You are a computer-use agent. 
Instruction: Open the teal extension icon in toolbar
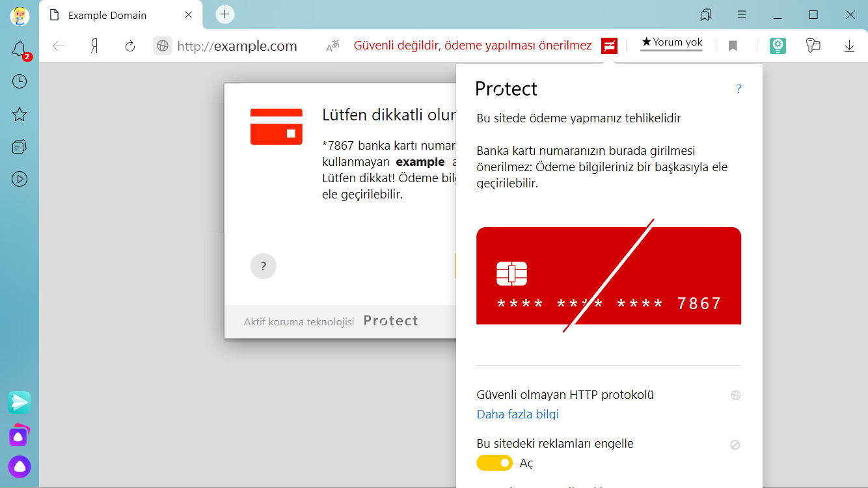[778, 46]
